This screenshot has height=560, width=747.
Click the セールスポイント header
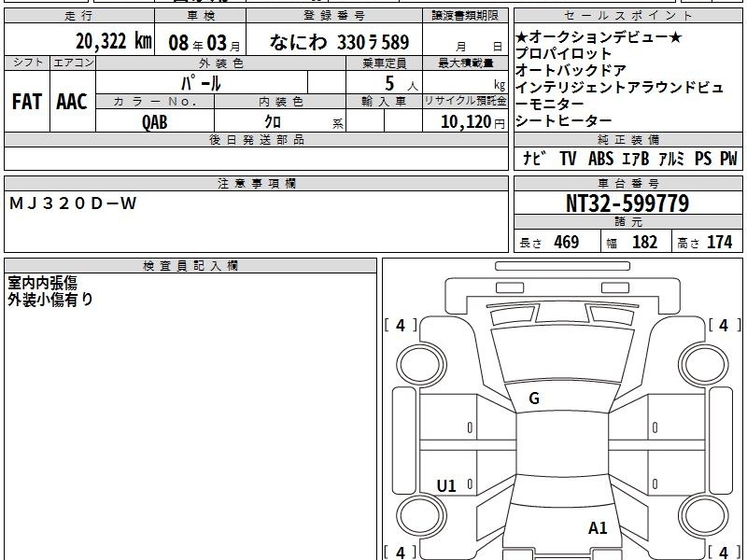pyautogui.click(x=628, y=16)
